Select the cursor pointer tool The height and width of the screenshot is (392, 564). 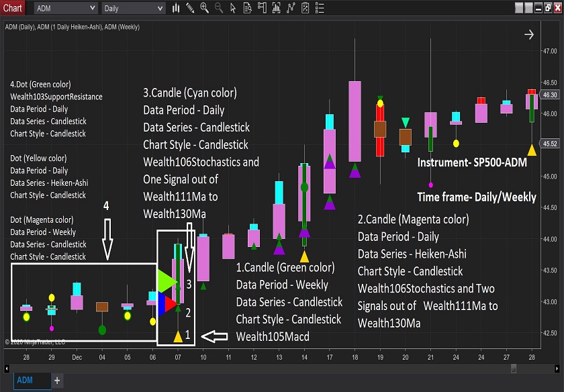click(233, 8)
